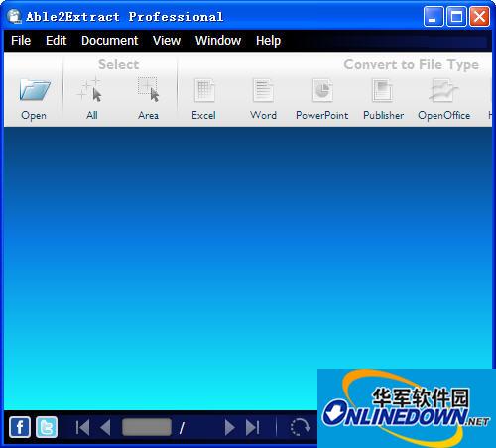Maximize the Able2Extract window
This screenshot has height=448, width=496.
456,16
